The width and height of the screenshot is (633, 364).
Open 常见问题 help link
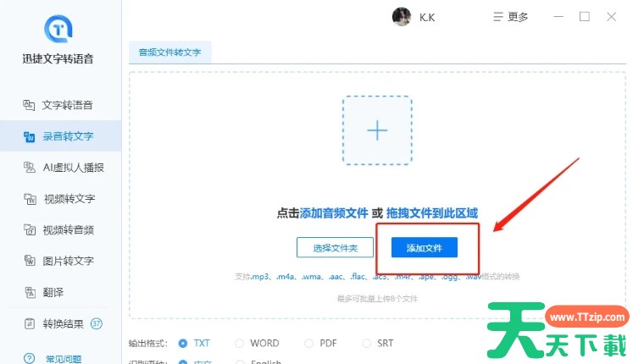(64, 359)
